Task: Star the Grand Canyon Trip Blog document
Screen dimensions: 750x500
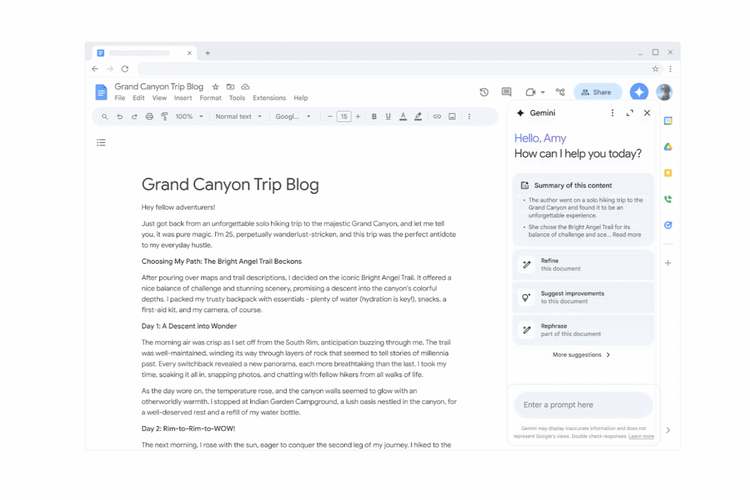Action: [x=215, y=87]
